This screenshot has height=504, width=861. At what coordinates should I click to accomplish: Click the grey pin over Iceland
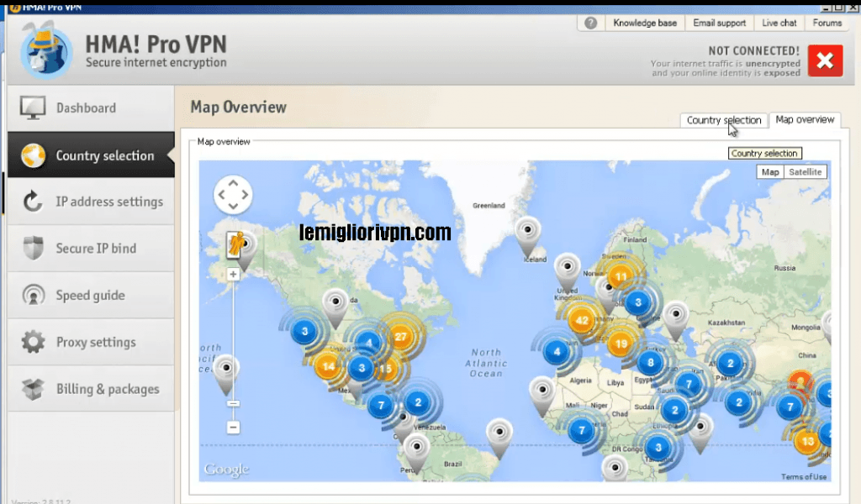tap(528, 238)
